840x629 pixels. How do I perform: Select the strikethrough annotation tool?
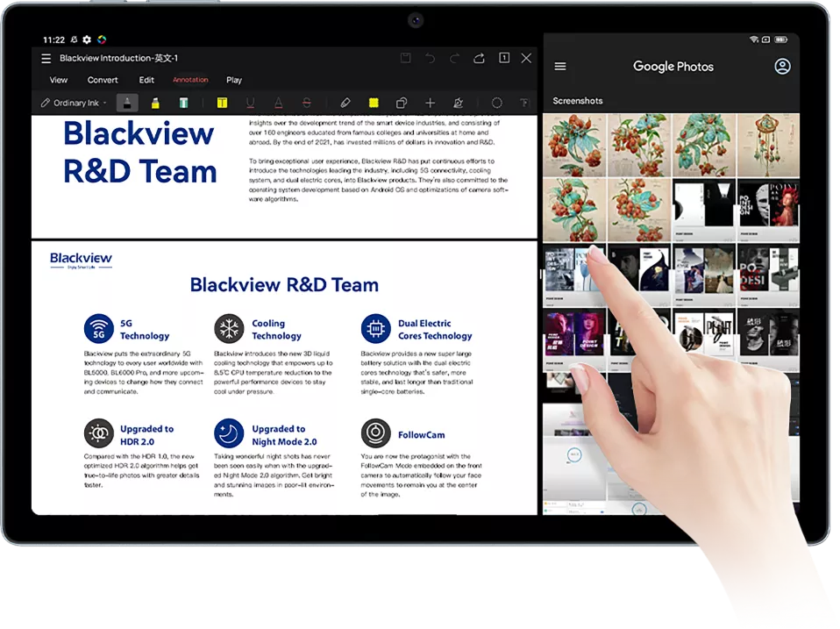pyautogui.click(x=306, y=103)
